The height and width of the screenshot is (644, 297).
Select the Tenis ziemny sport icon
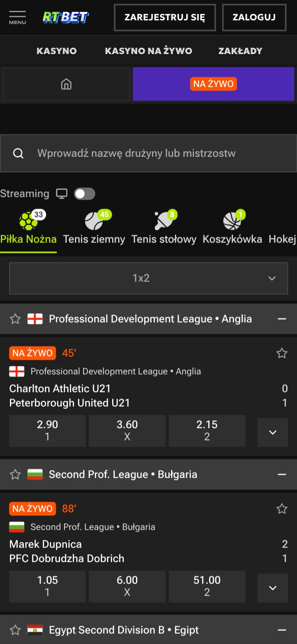point(94,221)
